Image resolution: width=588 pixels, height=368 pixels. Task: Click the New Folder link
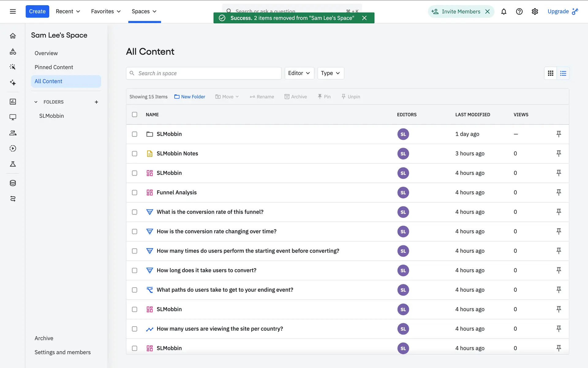[x=190, y=97]
